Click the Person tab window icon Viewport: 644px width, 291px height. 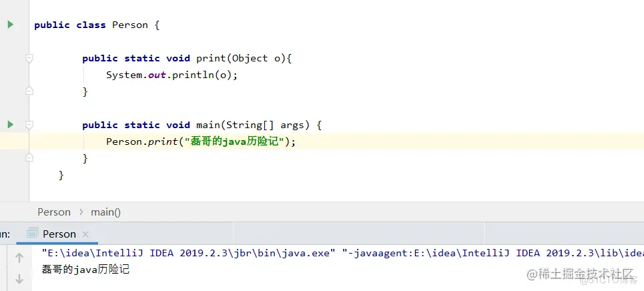33,234
